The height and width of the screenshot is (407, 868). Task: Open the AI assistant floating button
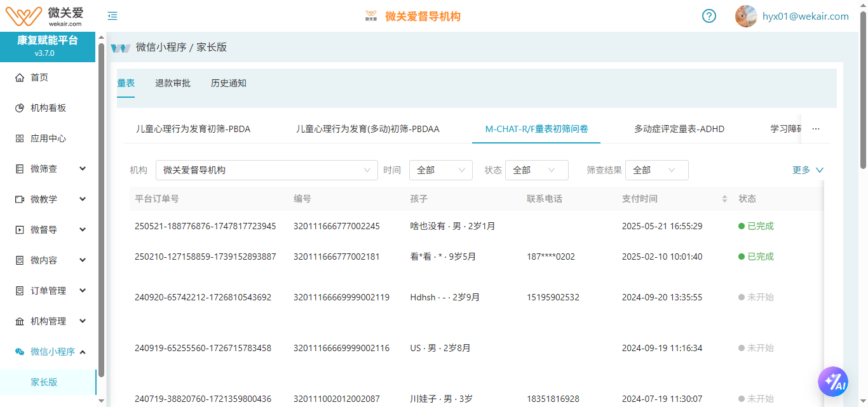pyautogui.click(x=833, y=382)
